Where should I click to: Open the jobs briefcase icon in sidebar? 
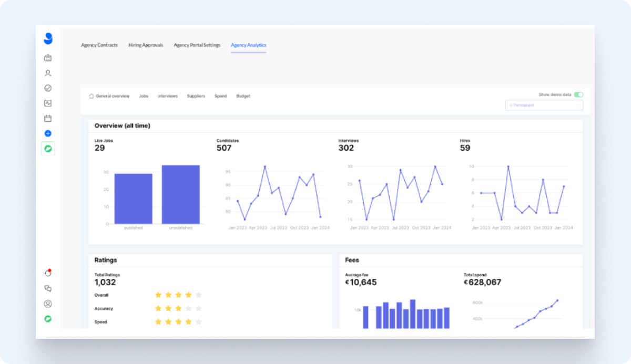48,58
